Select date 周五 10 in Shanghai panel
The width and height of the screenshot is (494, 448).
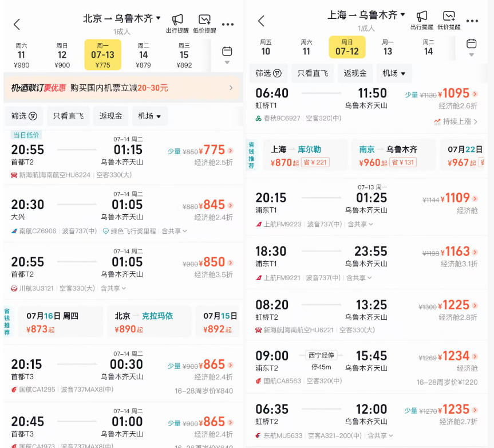[266, 48]
